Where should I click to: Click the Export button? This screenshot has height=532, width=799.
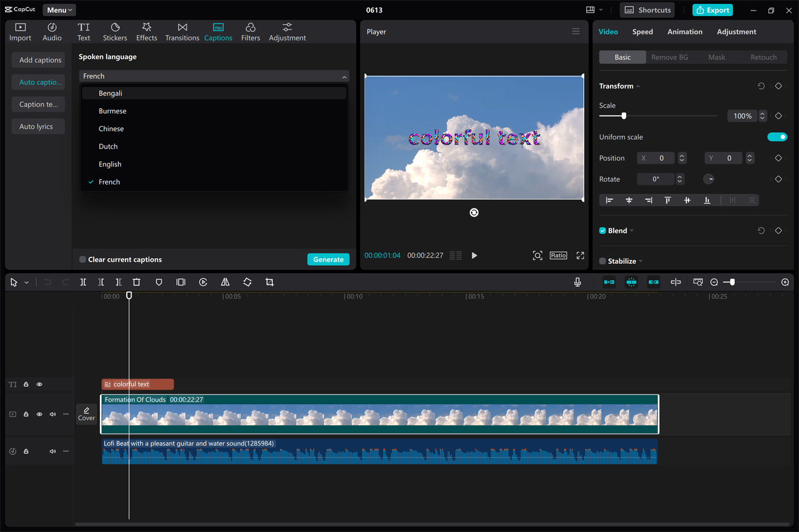tap(712, 10)
